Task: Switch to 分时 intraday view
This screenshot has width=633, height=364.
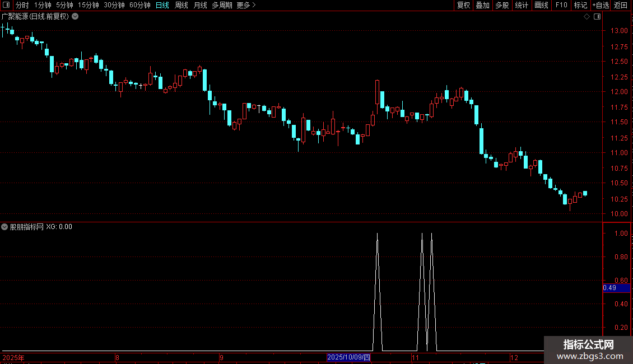Action: (22, 5)
